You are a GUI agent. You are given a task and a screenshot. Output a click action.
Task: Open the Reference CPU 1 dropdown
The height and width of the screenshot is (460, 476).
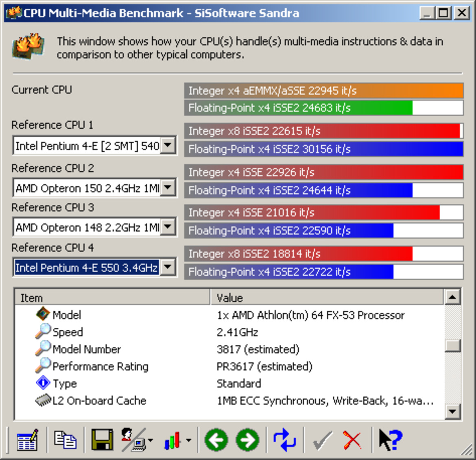pos(168,146)
